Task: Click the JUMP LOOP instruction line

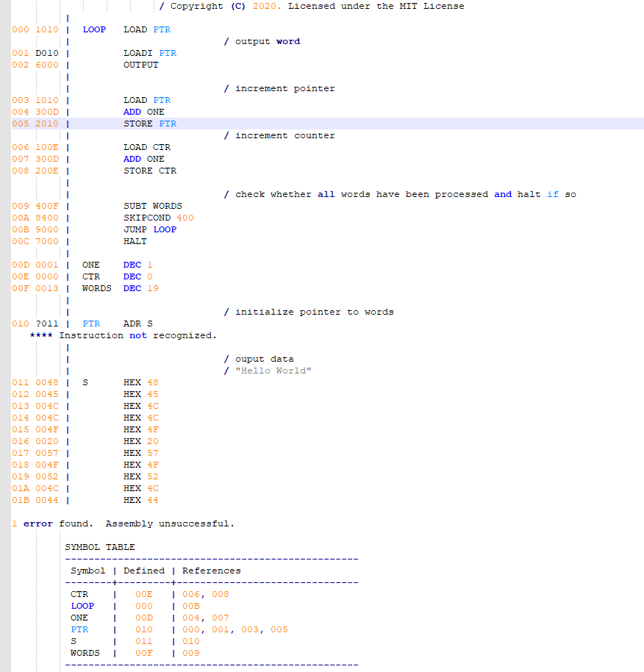Action: tap(149, 229)
